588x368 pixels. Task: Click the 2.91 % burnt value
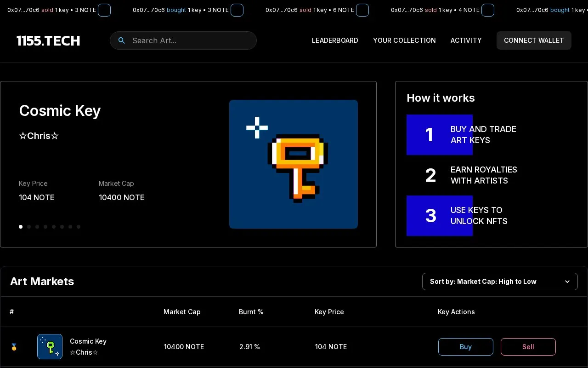coord(249,347)
